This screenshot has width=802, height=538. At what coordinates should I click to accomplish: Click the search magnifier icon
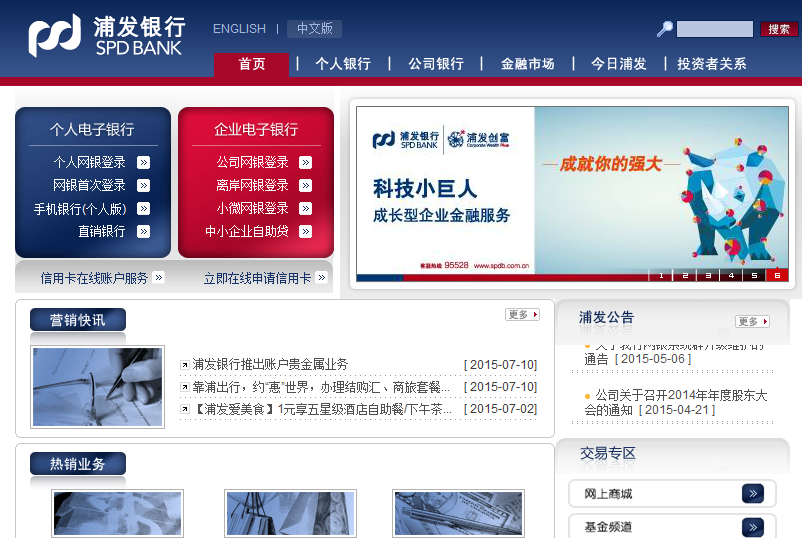click(x=664, y=29)
